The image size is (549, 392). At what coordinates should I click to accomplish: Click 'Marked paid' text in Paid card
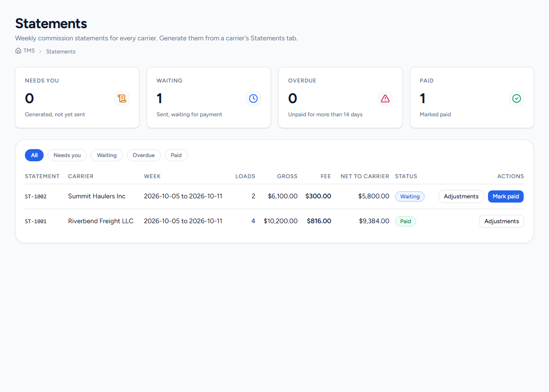435,114
